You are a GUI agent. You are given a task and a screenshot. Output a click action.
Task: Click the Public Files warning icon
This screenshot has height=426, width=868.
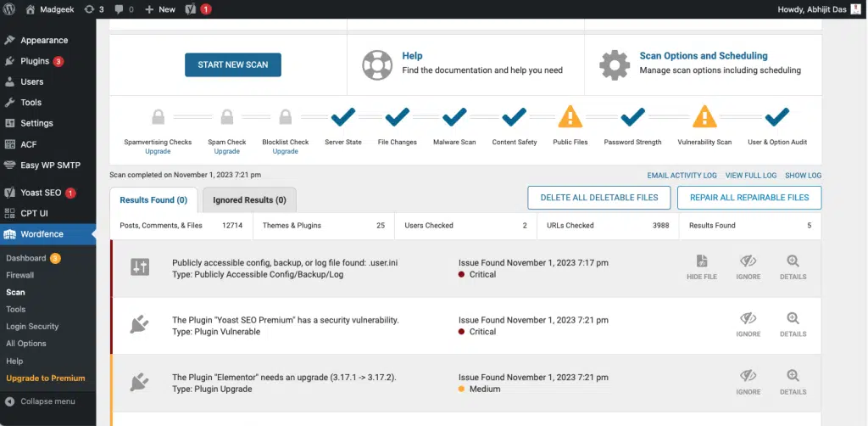click(570, 117)
